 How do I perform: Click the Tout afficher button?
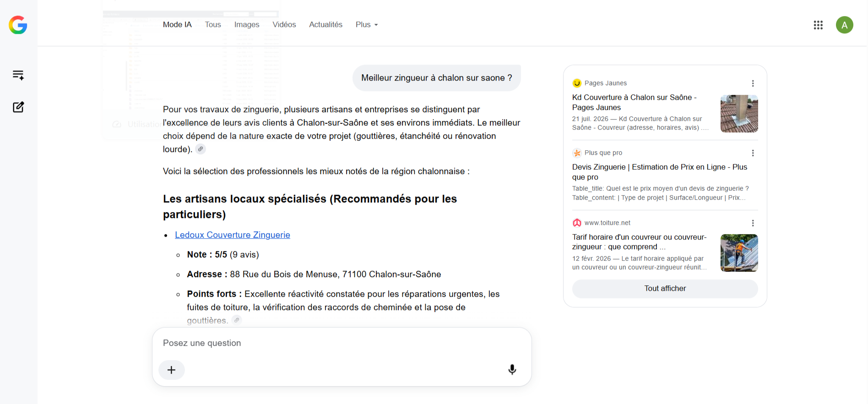tap(665, 289)
